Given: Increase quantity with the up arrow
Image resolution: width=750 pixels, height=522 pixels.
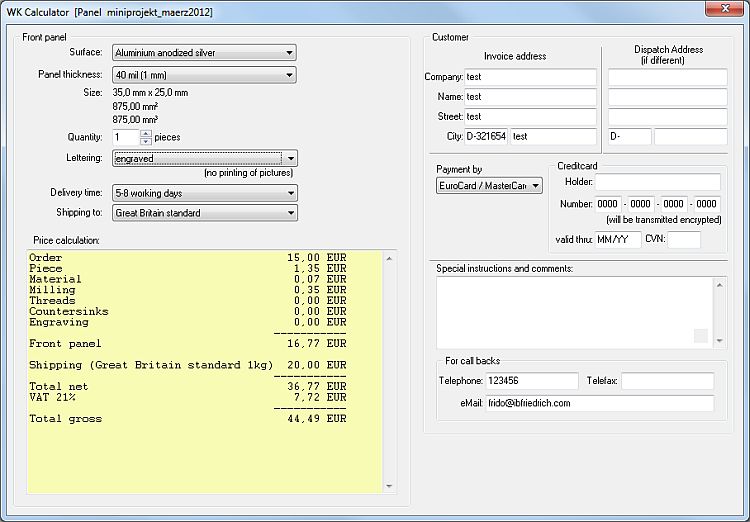Looking at the screenshot, I should point(146,133).
